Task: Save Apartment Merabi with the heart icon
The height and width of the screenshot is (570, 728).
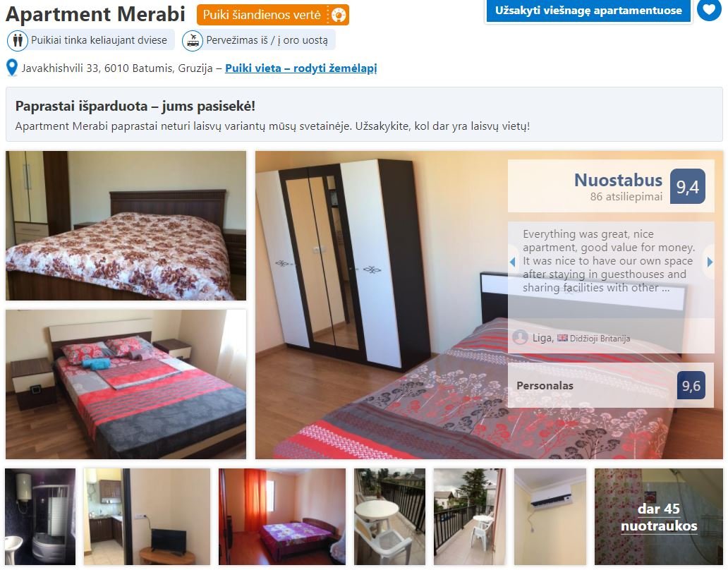Action: click(709, 10)
